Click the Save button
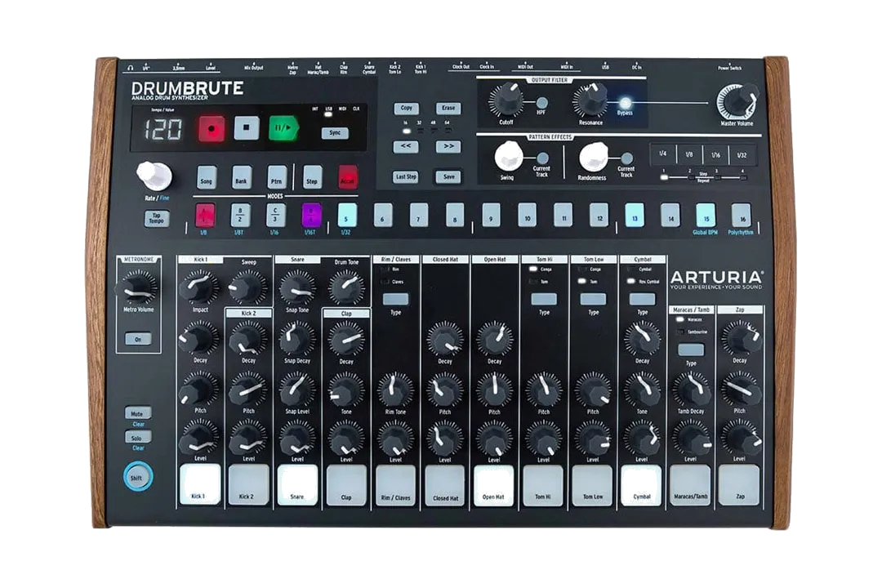882x588 pixels. pyautogui.click(x=448, y=176)
